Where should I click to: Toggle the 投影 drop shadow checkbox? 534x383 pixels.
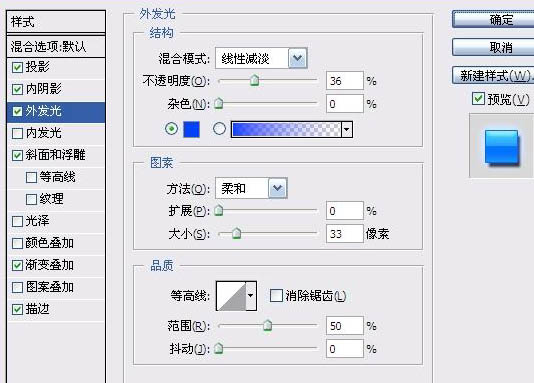(x=17, y=67)
